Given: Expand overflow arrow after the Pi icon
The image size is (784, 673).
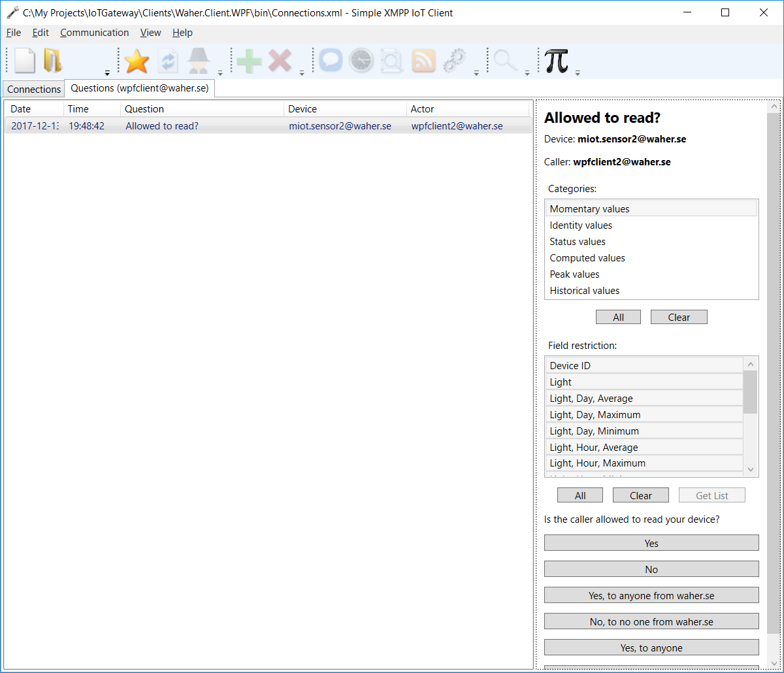Looking at the screenshot, I should pos(578,73).
